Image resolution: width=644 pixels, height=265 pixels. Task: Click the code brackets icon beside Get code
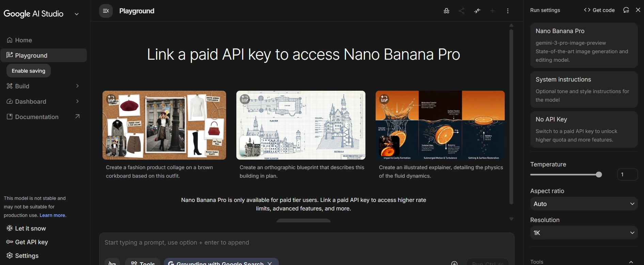pos(587,10)
